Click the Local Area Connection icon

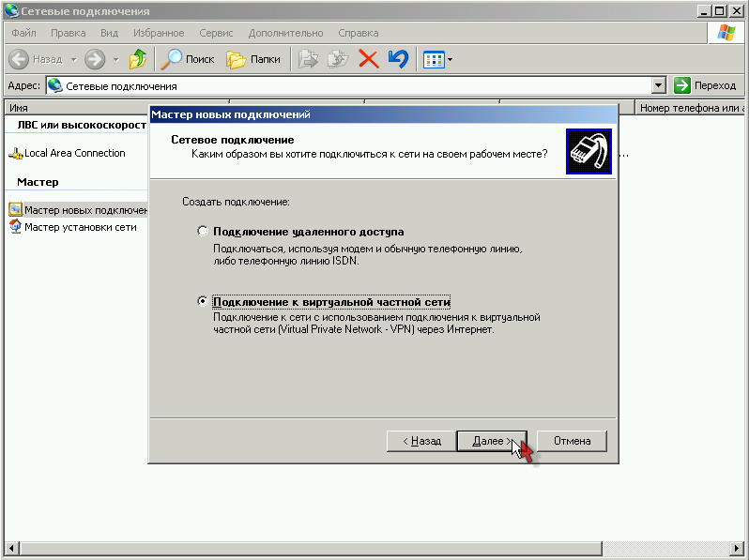click(x=15, y=154)
